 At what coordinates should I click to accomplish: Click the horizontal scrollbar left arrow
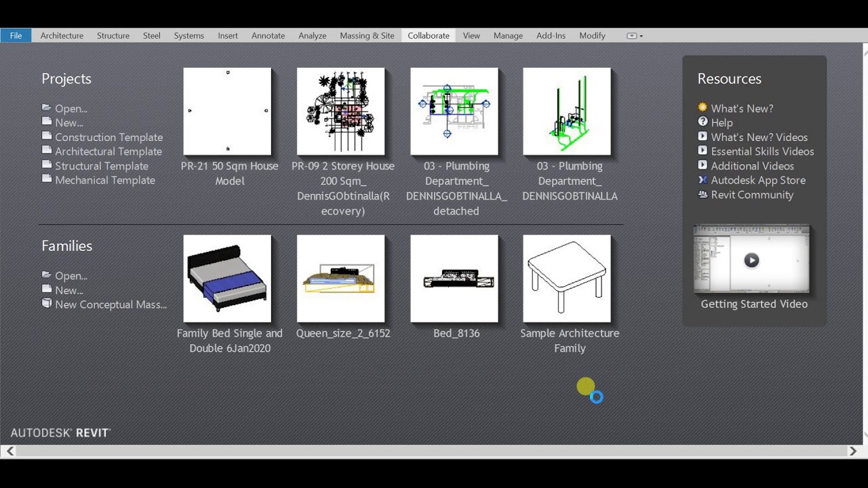pos(10,451)
